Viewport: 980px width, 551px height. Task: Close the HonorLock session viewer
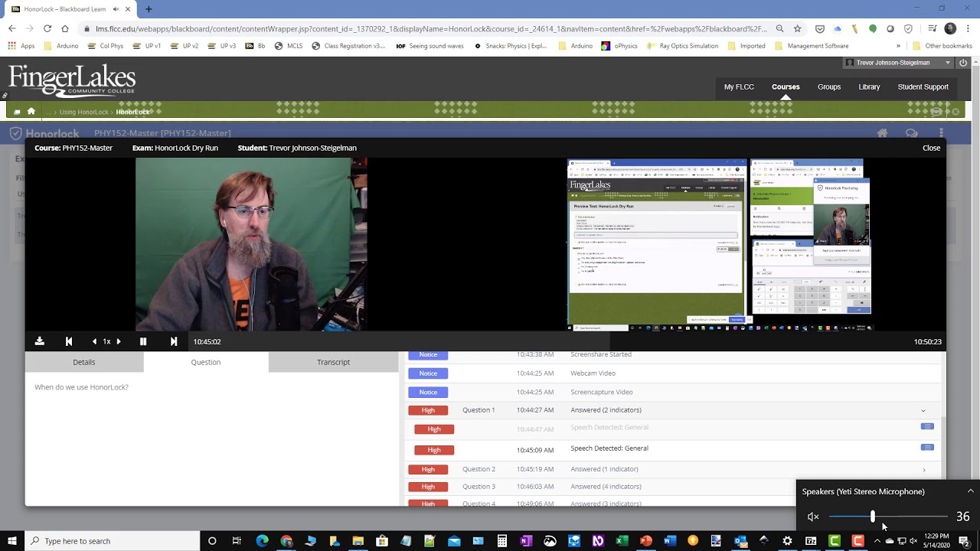pyautogui.click(x=932, y=148)
